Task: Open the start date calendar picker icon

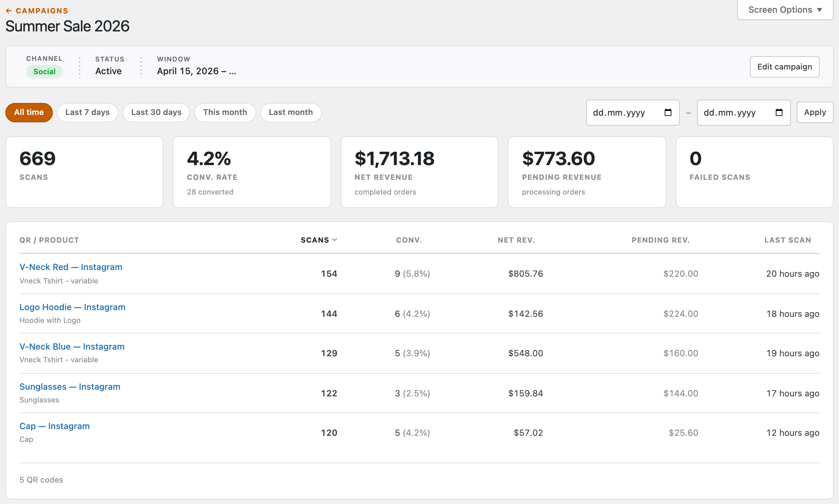Action: 668,112
